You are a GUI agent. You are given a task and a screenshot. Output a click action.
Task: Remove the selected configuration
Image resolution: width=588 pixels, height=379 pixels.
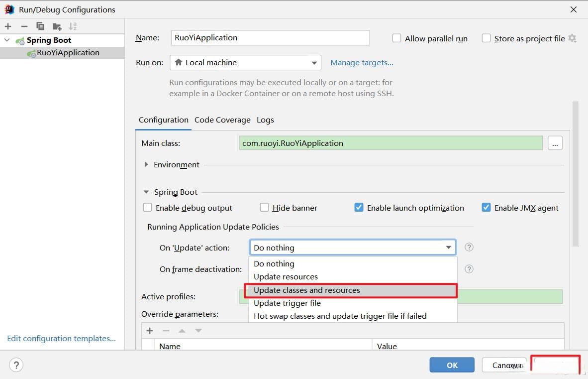(24, 26)
